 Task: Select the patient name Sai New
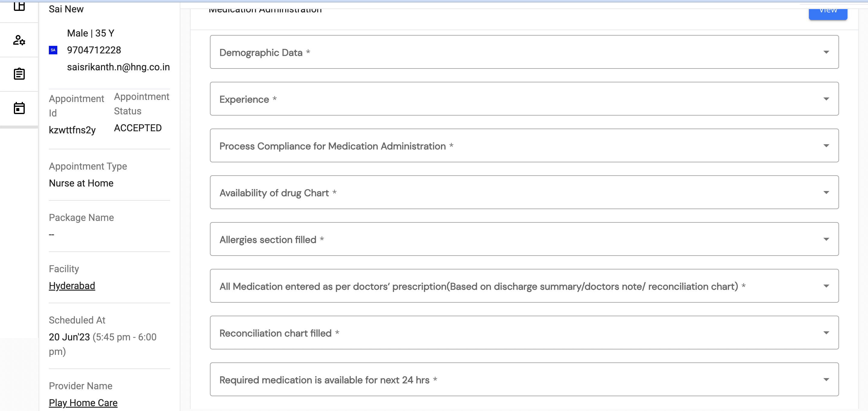(x=66, y=9)
